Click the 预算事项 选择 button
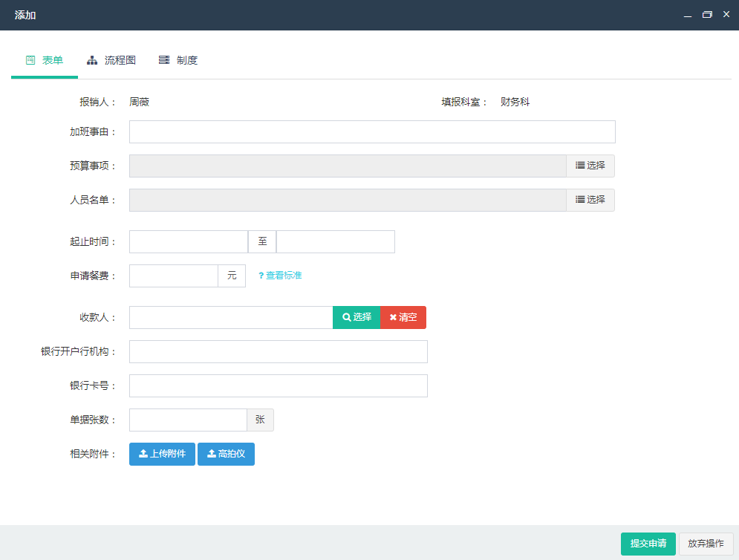The width and height of the screenshot is (739, 560). pyautogui.click(x=590, y=166)
